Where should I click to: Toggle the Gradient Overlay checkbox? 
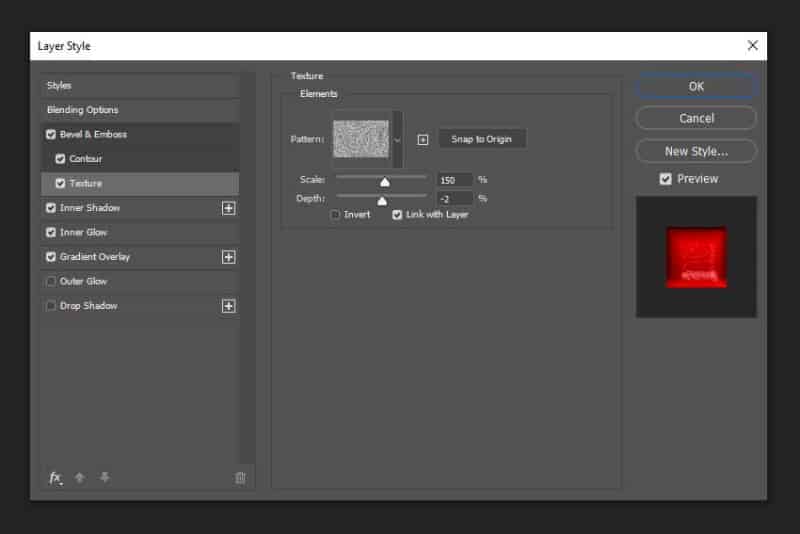click(51, 257)
